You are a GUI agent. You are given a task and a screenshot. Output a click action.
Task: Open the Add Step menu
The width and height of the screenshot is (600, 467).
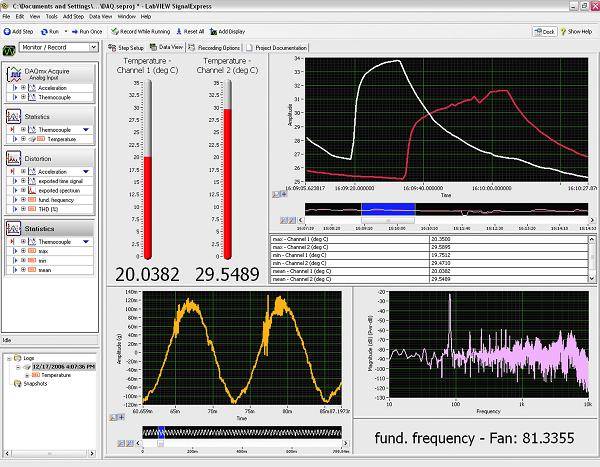point(73,17)
